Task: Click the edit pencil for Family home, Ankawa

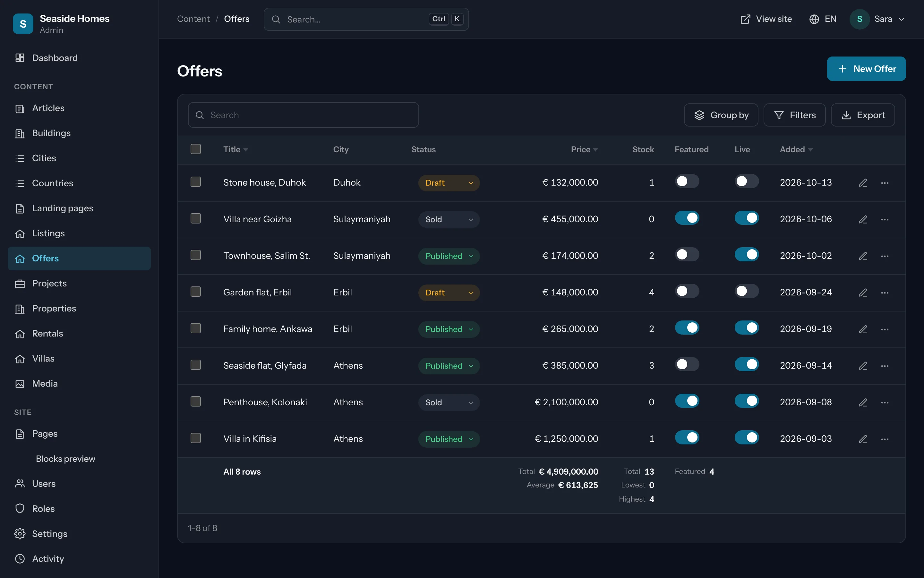Action: click(863, 329)
